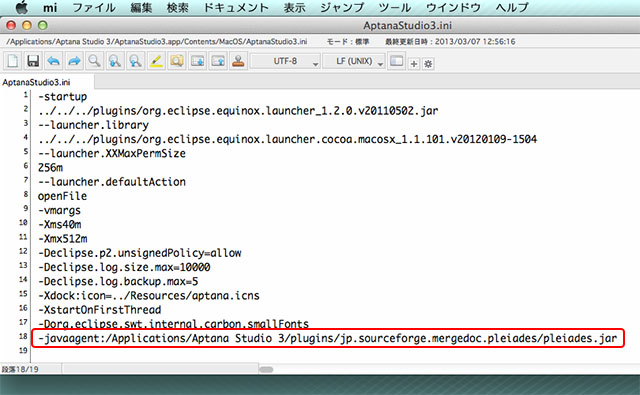
Task: Click the 段落18/19 status indicator
Action: [20, 369]
